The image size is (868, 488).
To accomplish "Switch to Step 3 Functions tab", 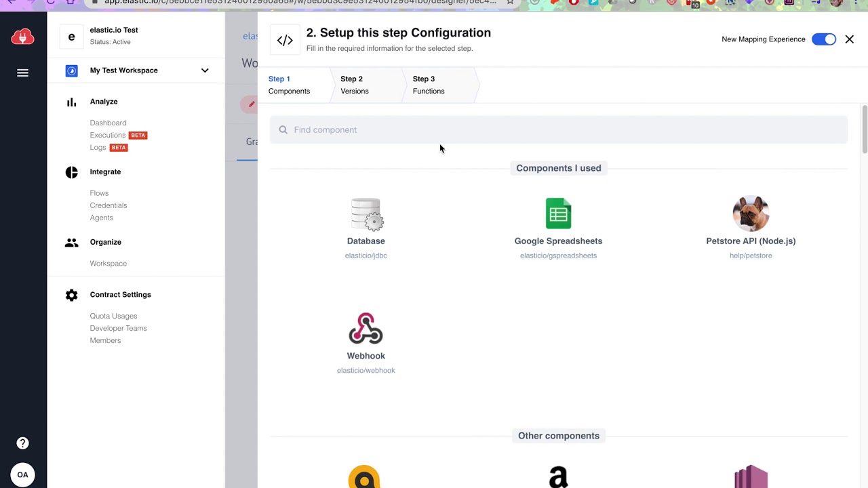I will click(x=439, y=85).
